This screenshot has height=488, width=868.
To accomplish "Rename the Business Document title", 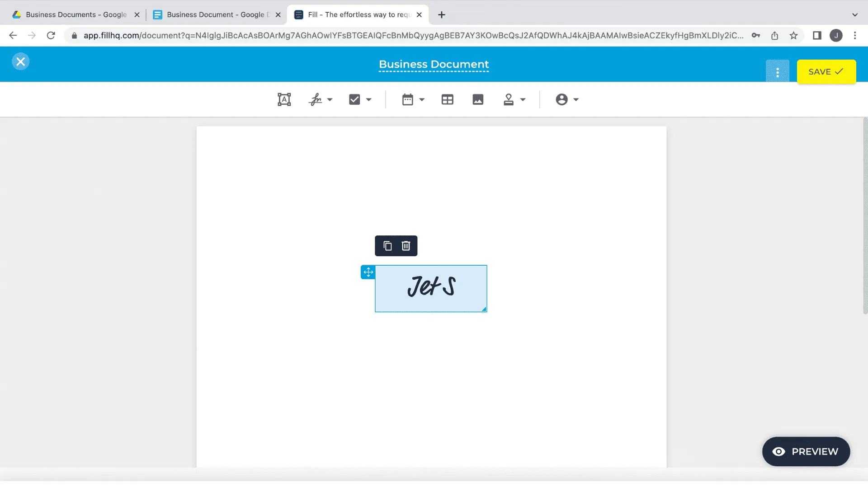I will coord(433,64).
